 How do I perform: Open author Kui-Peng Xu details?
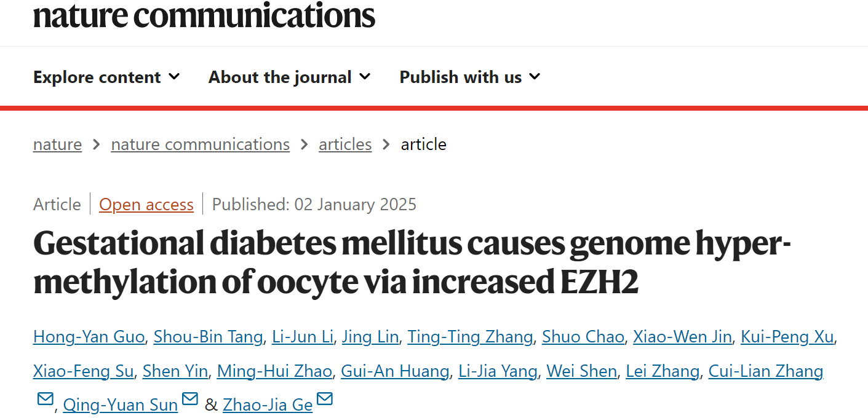pyautogui.click(x=787, y=337)
